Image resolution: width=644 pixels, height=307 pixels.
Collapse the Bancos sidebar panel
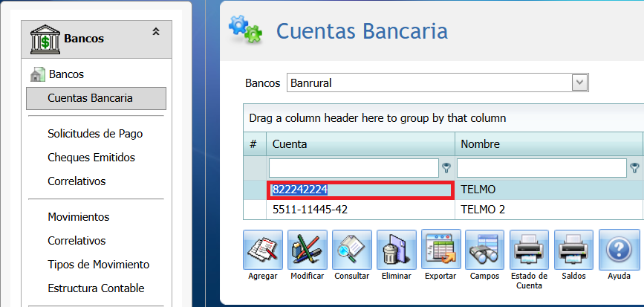156,31
